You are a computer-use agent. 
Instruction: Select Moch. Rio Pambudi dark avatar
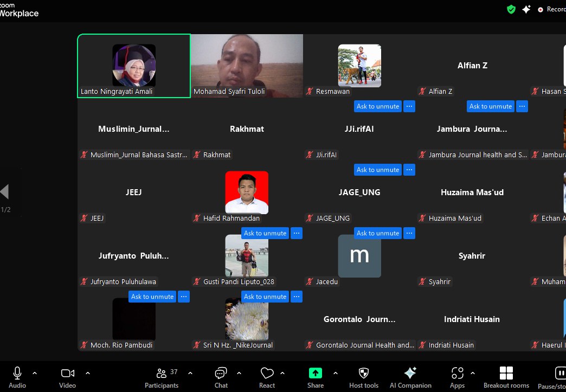134,319
